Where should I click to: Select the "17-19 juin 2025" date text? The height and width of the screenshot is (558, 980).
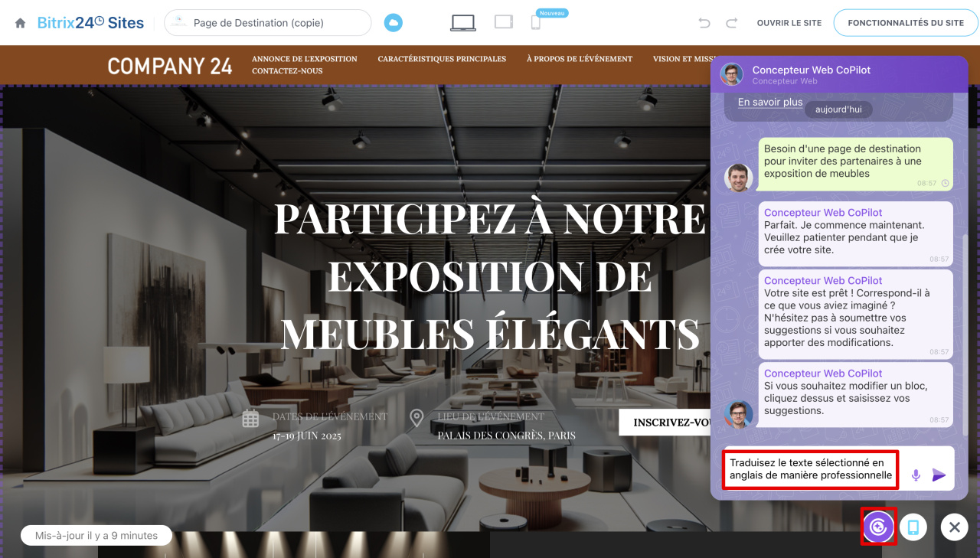coord(307,436)
